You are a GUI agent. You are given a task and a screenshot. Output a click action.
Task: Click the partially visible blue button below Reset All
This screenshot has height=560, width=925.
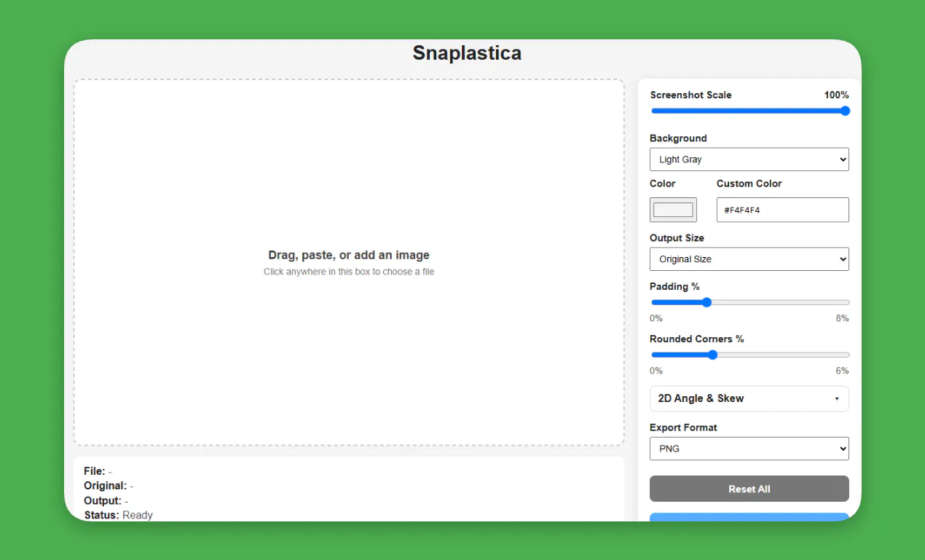pyautogui.click(x=749, y=517)
